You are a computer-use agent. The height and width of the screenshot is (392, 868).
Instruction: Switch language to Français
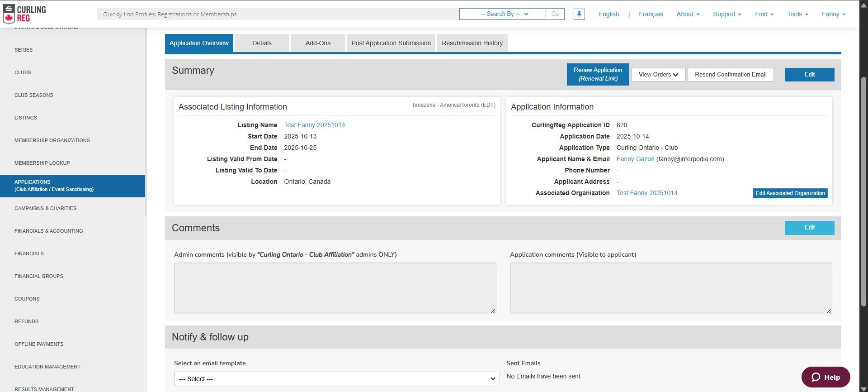pos(651,14)
